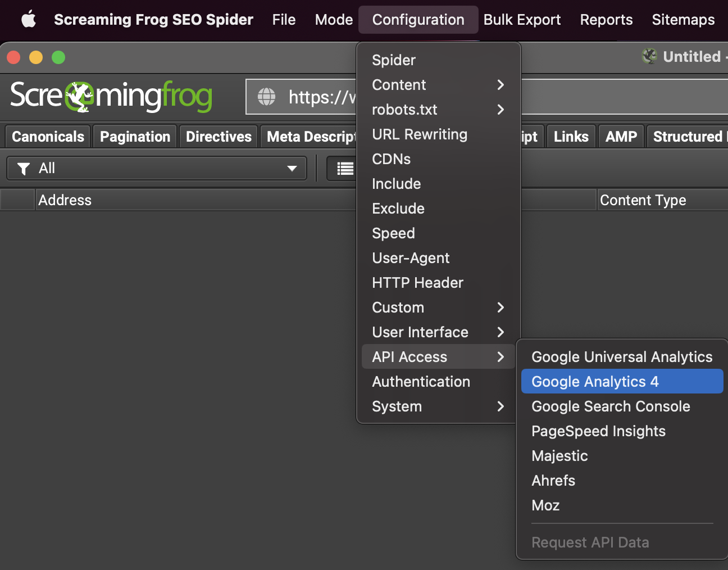Screen dimensions: 728x570
Task: Click the Screaming Frog logo
Action: pos(111,96)
